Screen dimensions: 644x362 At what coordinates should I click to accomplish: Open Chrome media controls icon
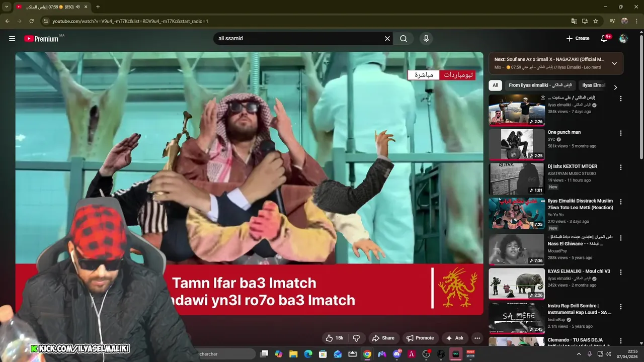(x=612, y=21)
